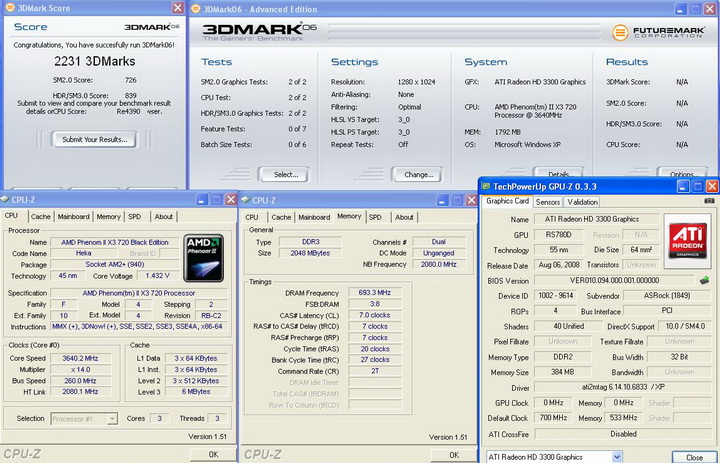Click the 2231 3DMarks score text
The width and height of the screenshot is (720, 463).
[95, 61]
